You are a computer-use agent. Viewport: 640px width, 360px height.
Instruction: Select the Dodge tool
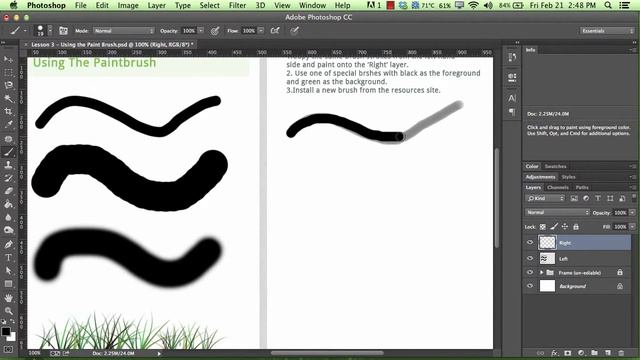(x=8, y=230)
